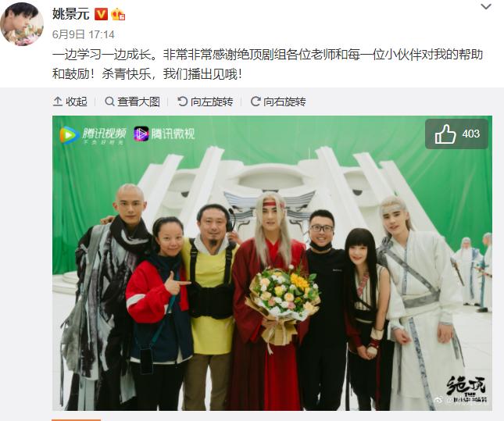This screenshot has height=421, width=504.
Task: Open the 姚景元 username link
Action: 70,14
